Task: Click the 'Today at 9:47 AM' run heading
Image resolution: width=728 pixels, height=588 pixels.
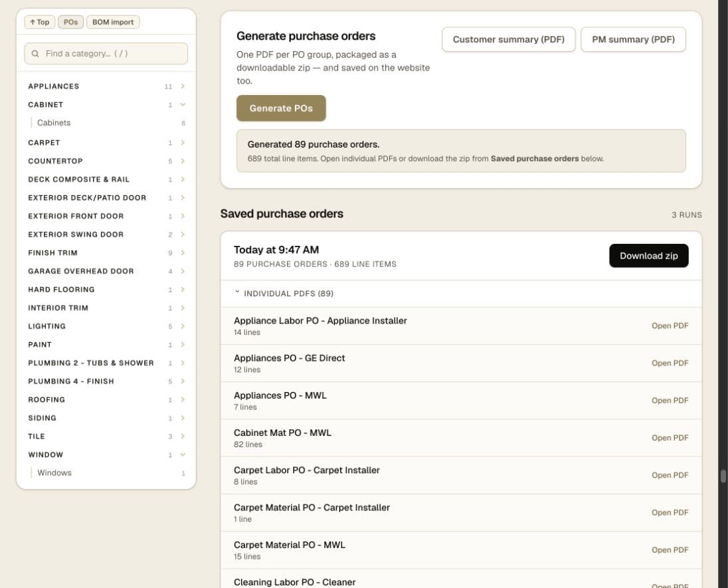Action: [276, 250]
